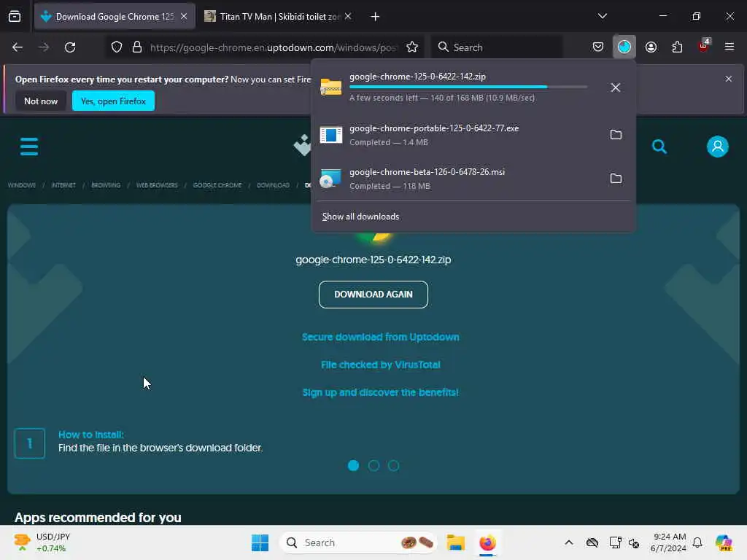The image size is (747, 560).
Task: Focus the Firefox search box
Action: coord(496,47)
